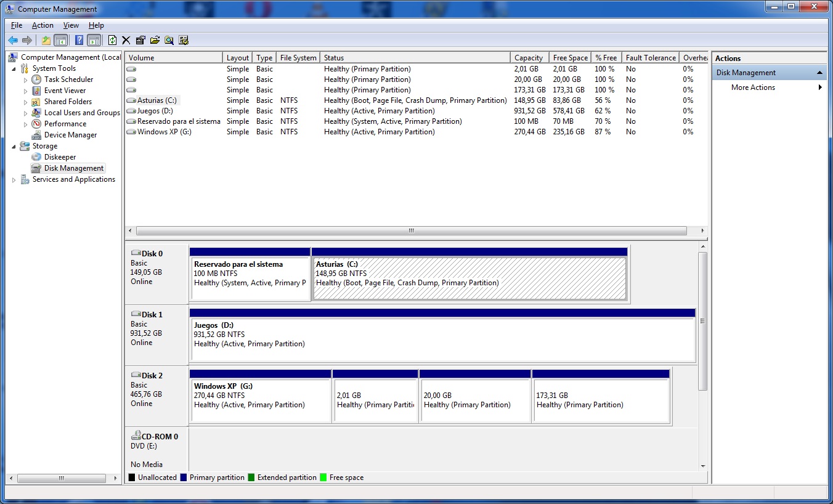Sort by the Capacity column header

click(530, 57)
